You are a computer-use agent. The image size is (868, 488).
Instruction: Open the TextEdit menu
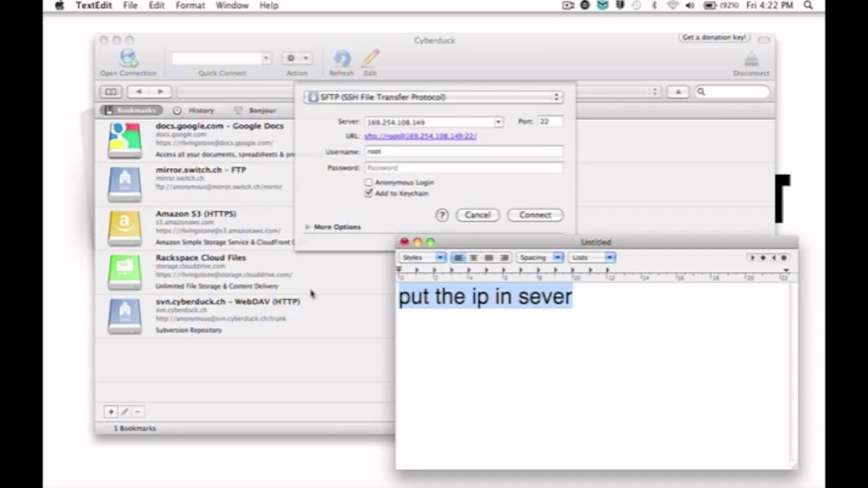coord(94,5)
